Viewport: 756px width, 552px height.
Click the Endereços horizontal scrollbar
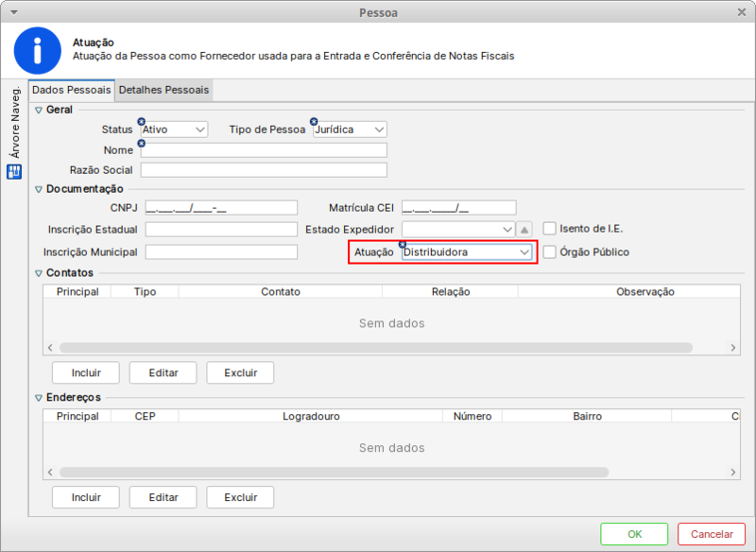tap(378, 472)
